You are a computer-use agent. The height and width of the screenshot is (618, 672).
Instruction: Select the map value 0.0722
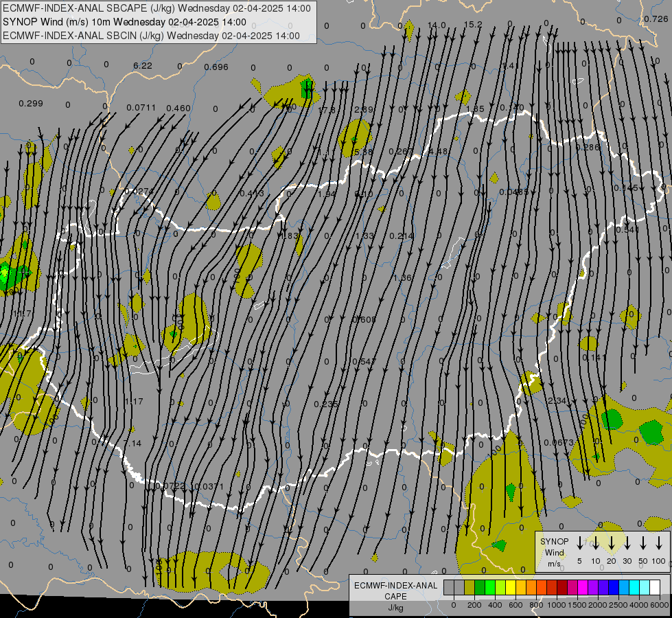tap(170, 486)
